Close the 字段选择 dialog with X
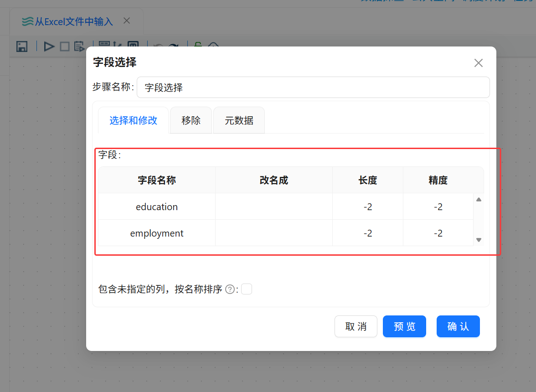This screenshot has height=392, width=536. click(x=478, y=63)
